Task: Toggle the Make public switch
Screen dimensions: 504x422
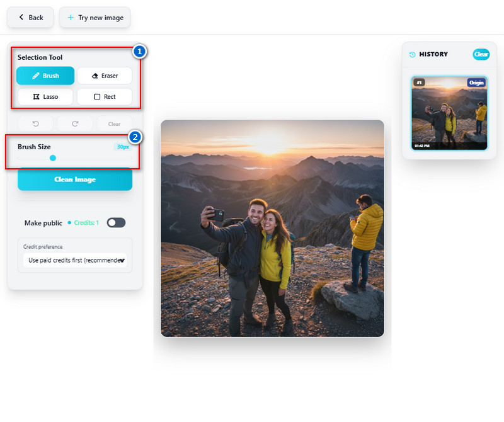Action: point(116,223)
